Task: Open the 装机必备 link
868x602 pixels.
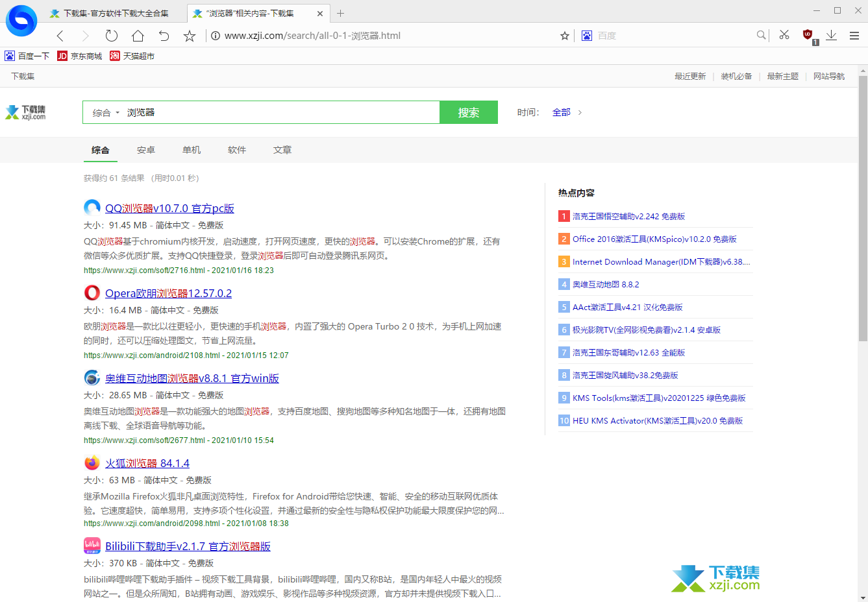Action: [736, 76]
